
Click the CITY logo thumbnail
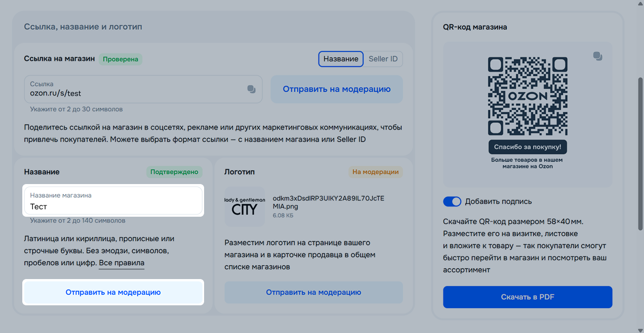(x=244, y=206)
